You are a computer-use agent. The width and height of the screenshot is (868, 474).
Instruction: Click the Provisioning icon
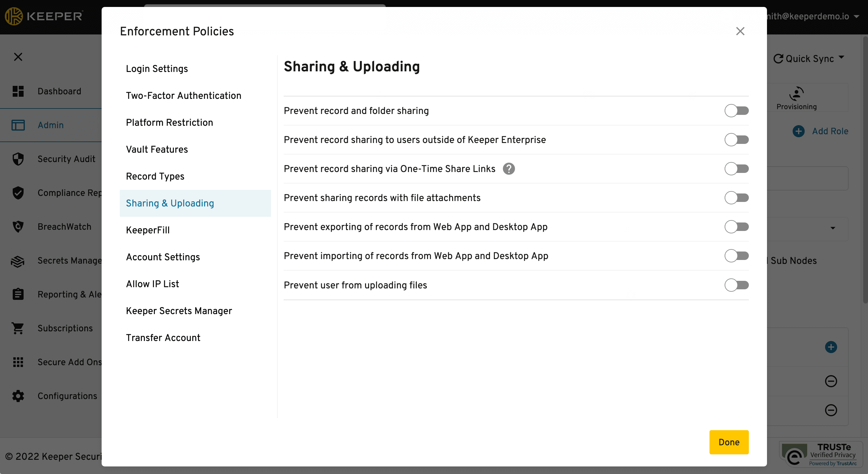pos(797,94)
